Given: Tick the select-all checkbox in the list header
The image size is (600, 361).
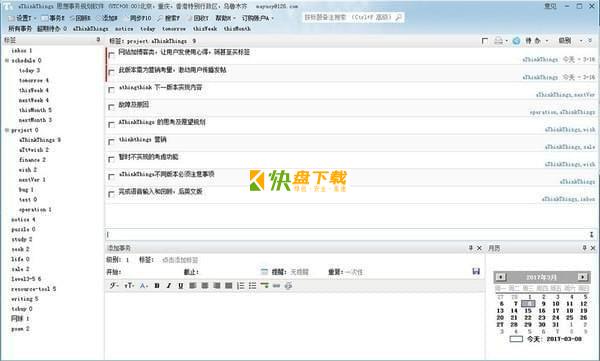Looking at the screenshot, I should click(485, 41).
